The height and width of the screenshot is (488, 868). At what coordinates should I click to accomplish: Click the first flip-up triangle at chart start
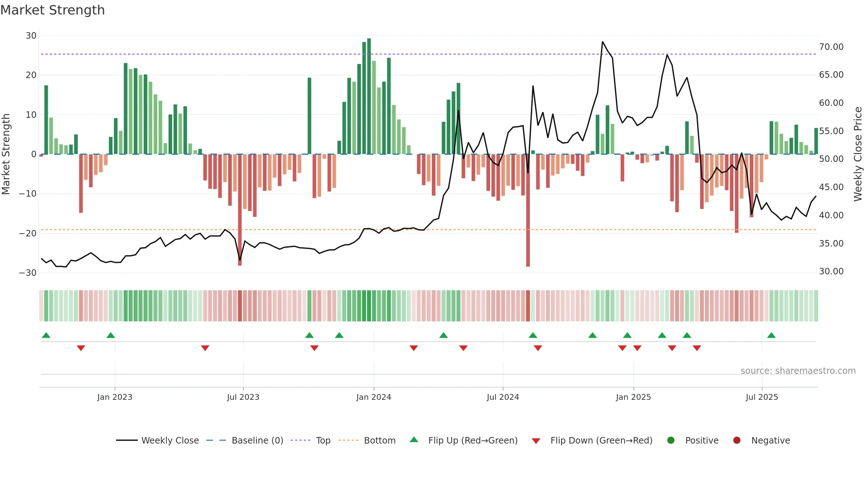click(x=46, y=335)
